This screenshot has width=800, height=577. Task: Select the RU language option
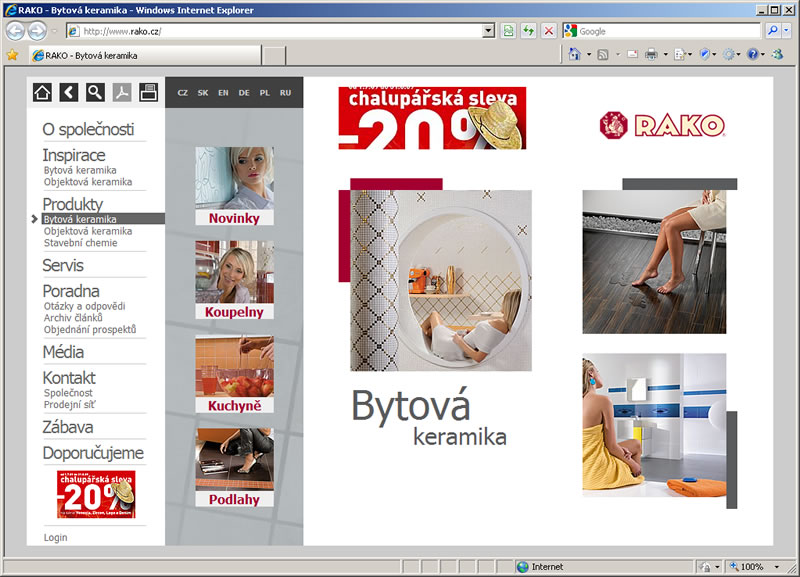point(286,93)
